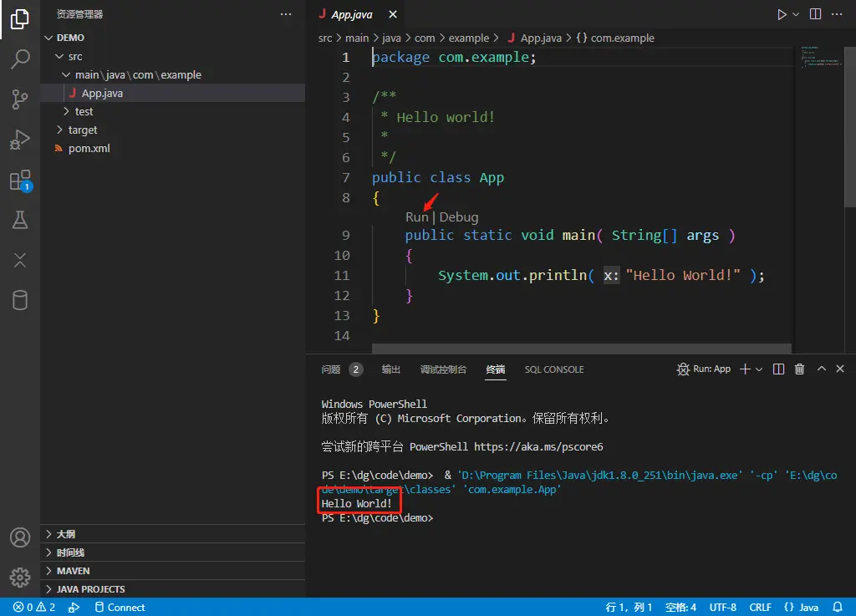Switch to the 问题 problems tab
This screenshot has height=616, width=856.
tap(331, 369)
